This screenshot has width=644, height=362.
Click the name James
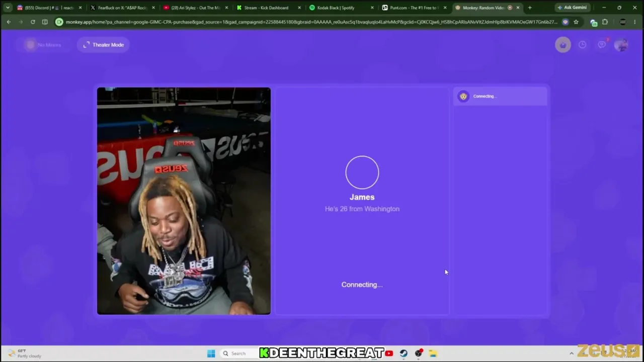click(x=362, y=197)
